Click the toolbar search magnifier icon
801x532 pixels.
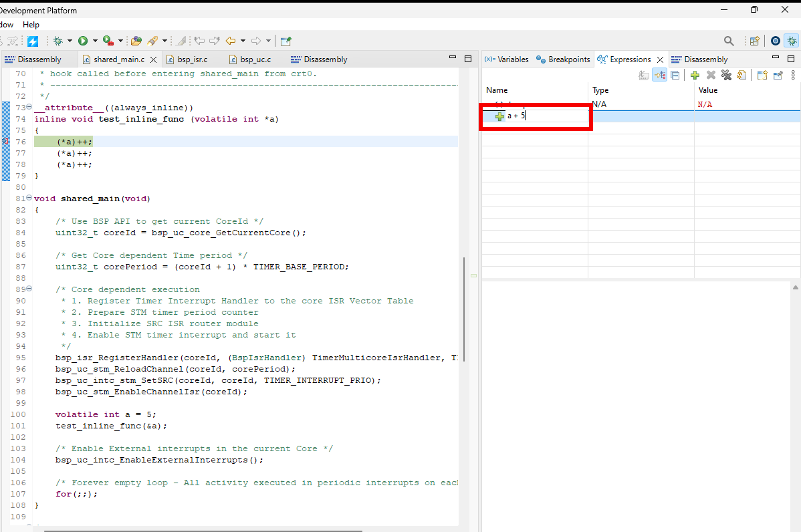click(x=729, y=41)
